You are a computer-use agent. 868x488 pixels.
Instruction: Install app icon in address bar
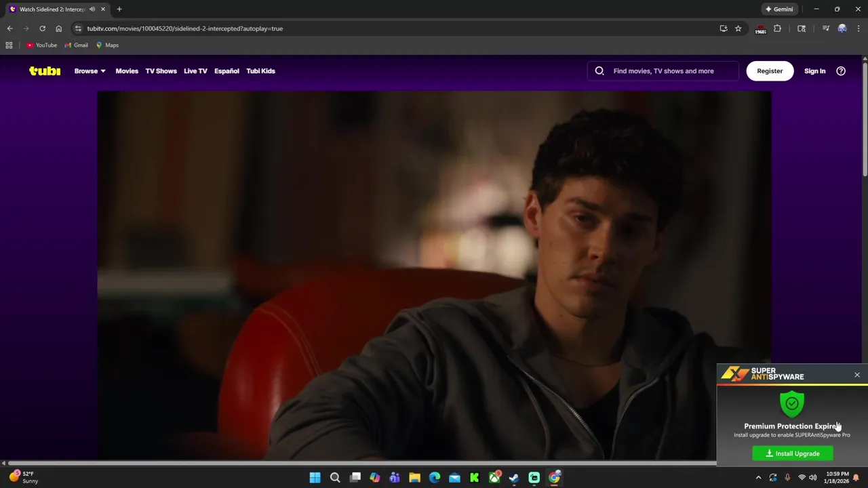pyautogui.click(x=724, y=28)
